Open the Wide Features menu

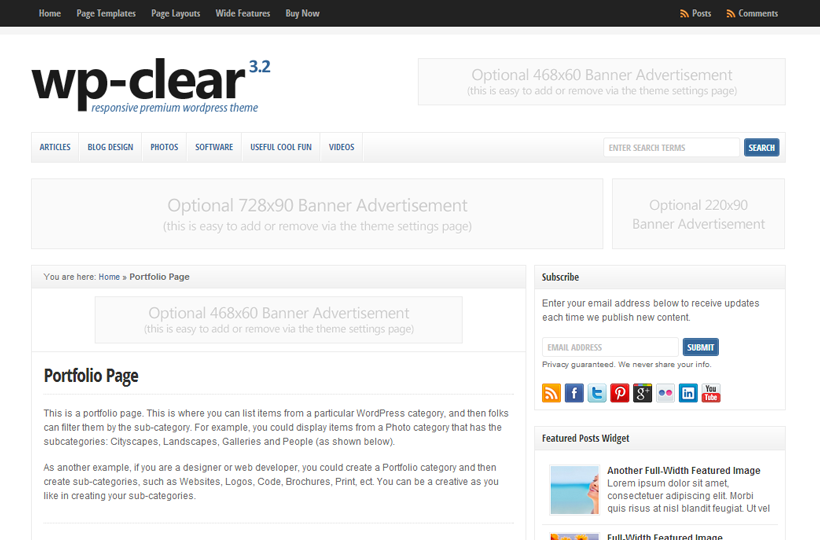pos(243,14)
